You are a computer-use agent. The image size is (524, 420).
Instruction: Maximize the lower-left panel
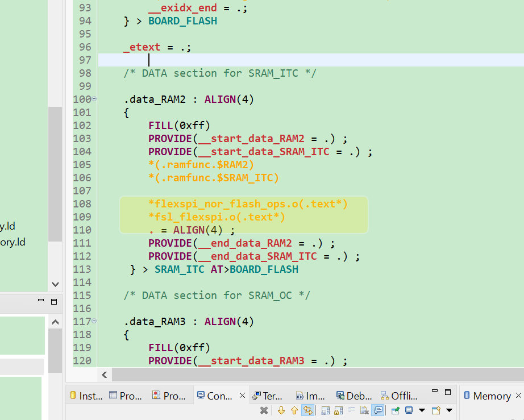(54, 302)
